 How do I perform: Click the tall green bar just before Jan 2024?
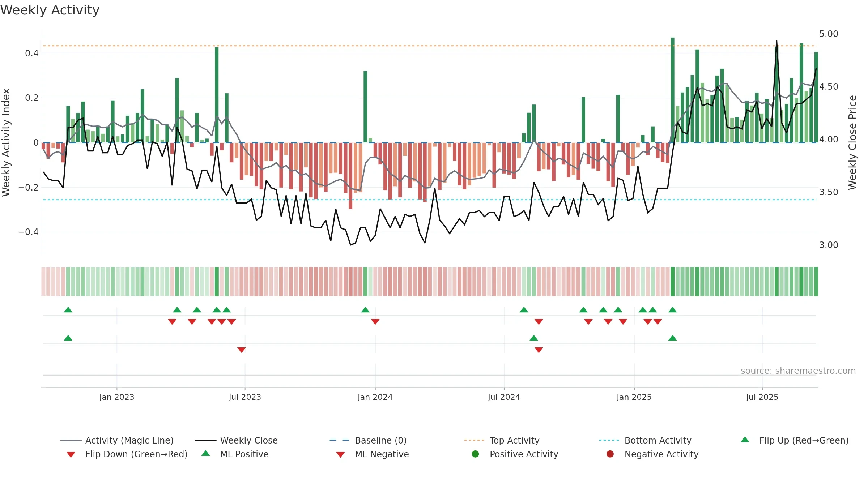coord(365,107)
